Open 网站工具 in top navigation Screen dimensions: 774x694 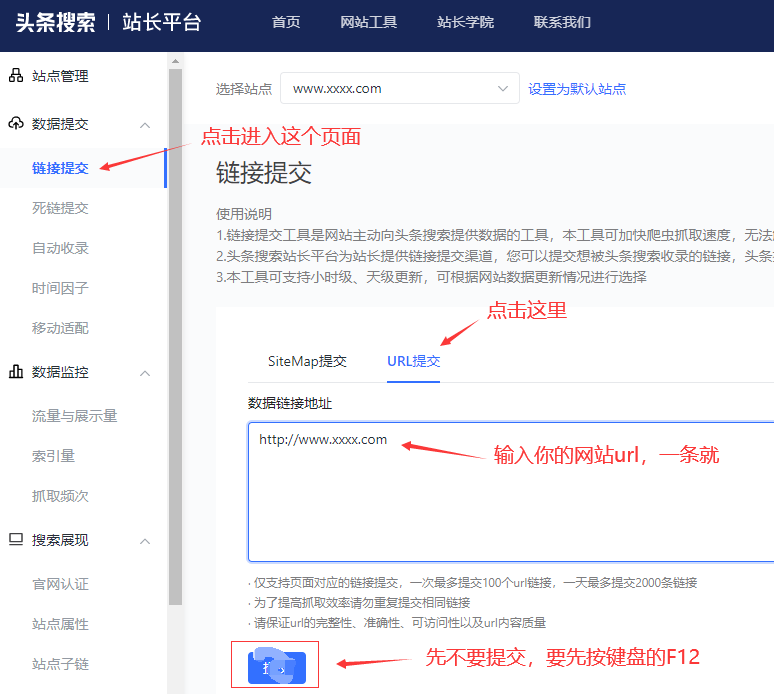pos(369,22)
